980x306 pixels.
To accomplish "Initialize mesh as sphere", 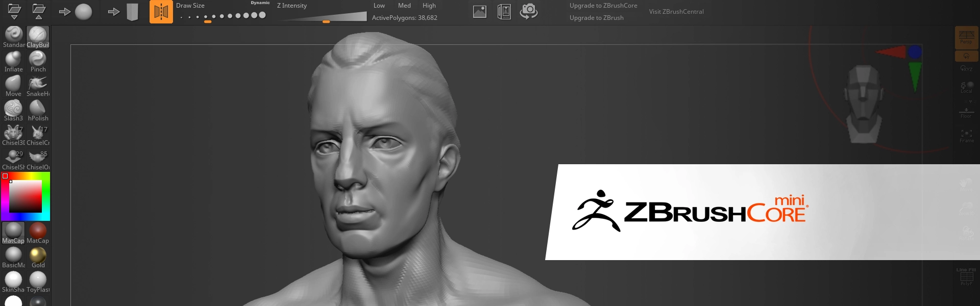I will (83, 12).
